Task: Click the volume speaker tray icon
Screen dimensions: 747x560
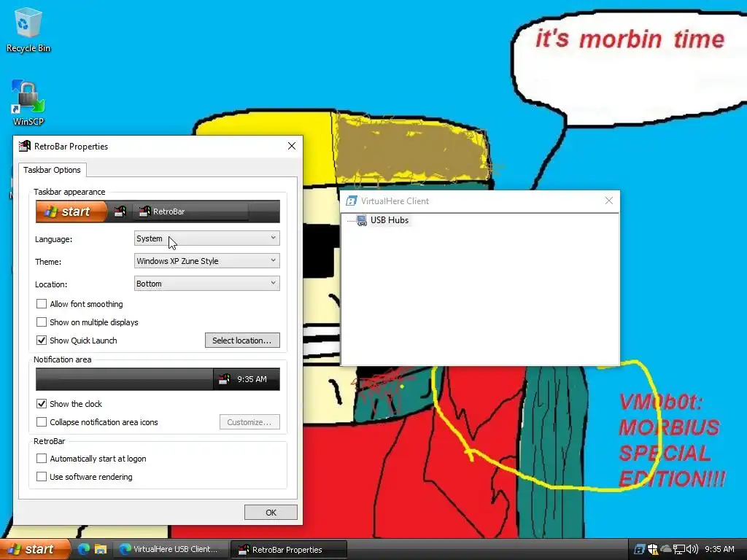Action: [x=692, y=549]
